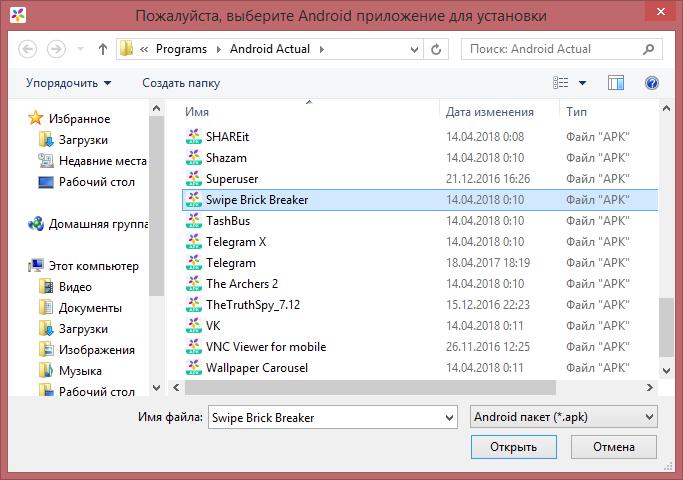
Task: Select The Archers 2 APK icon
Action: pos(194,284)
